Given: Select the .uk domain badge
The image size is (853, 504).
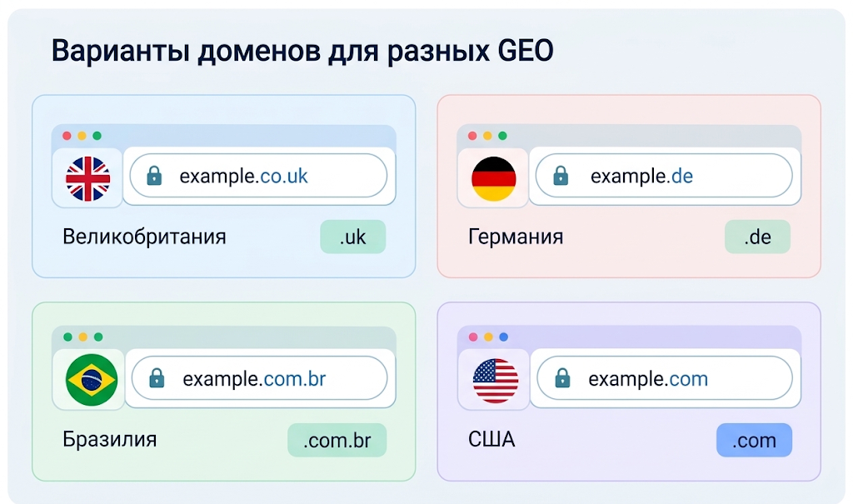Looking at the screenshot, I should (x=352, y=237).
